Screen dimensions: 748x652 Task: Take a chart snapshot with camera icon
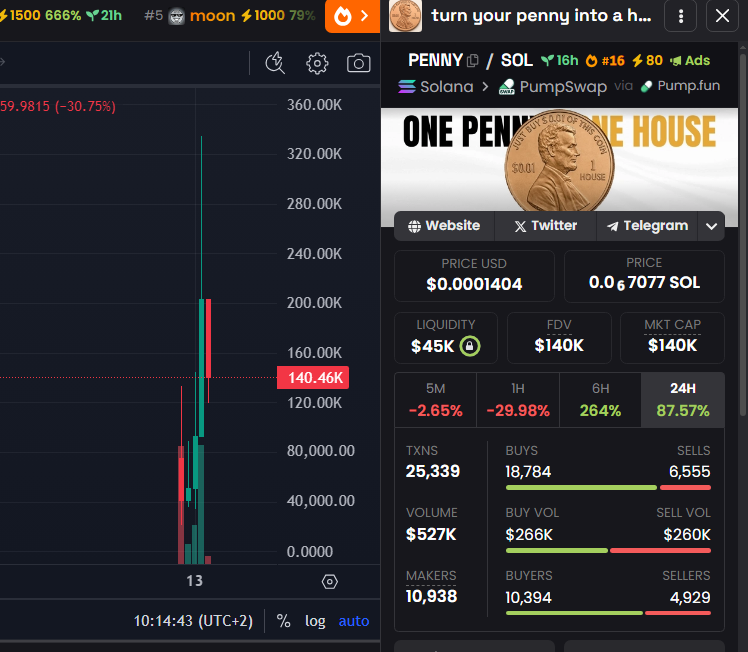pyautogui.click(x=358, y=63)
